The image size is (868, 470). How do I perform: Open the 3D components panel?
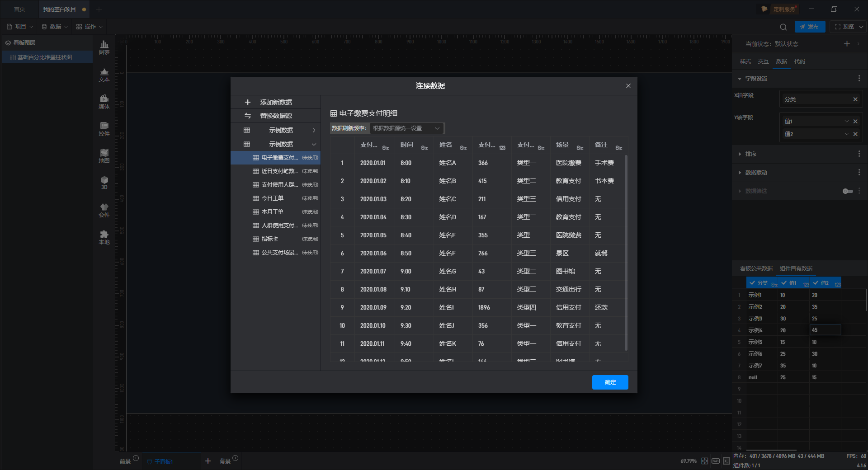104,183
